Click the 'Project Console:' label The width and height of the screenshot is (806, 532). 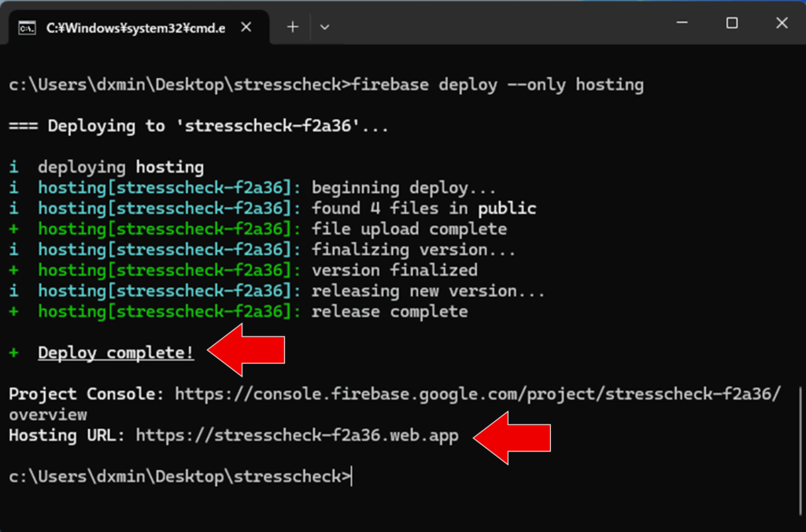tap(87, 394)
